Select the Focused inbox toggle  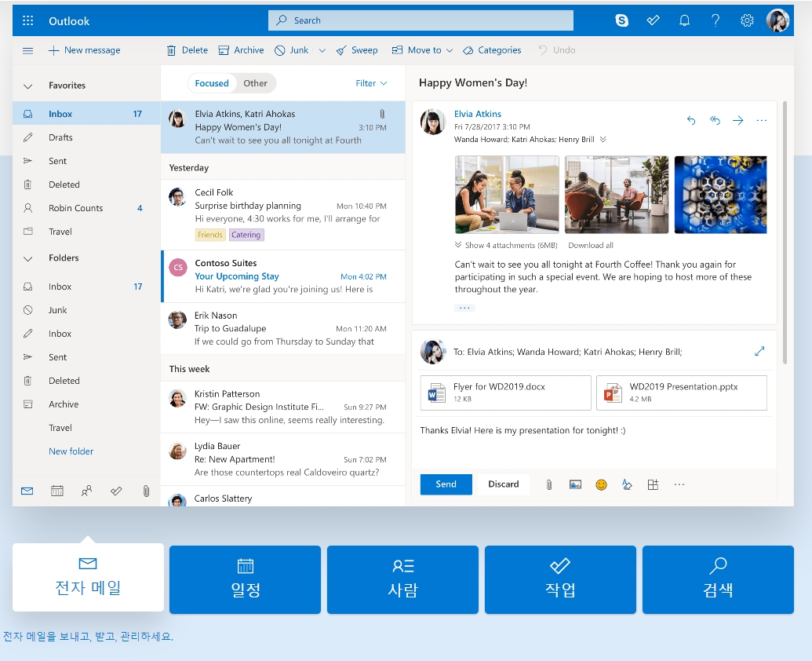[212, 83]
